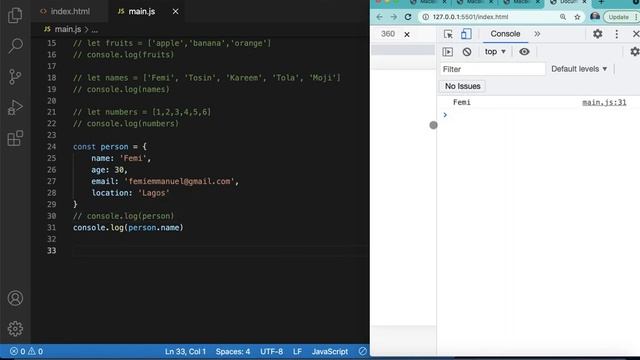Open DevTools customize three-dot menu
This screenshot has width=640, height=360.
pos(617,34)
